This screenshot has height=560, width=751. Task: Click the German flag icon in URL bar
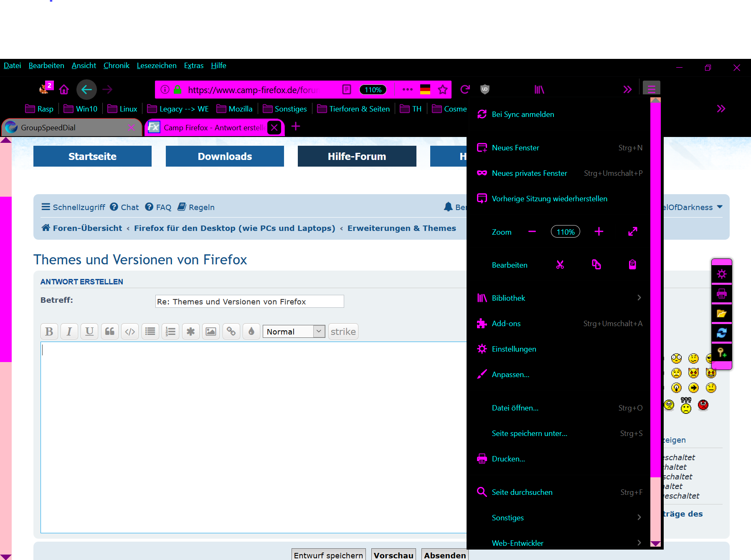(x=425, y=89)
